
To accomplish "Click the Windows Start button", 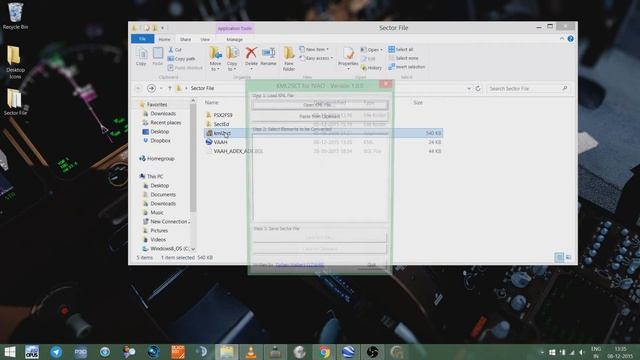I will coord(10,352).
